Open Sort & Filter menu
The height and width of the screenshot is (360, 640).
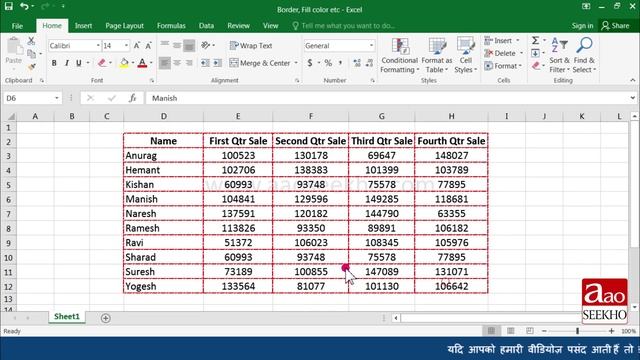559,56
